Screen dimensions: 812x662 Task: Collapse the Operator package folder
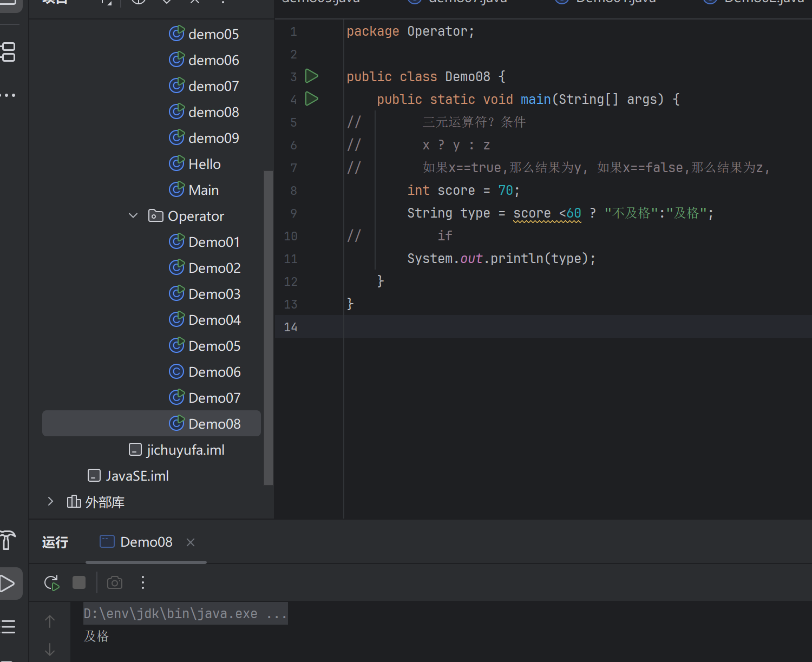[133, 215]
